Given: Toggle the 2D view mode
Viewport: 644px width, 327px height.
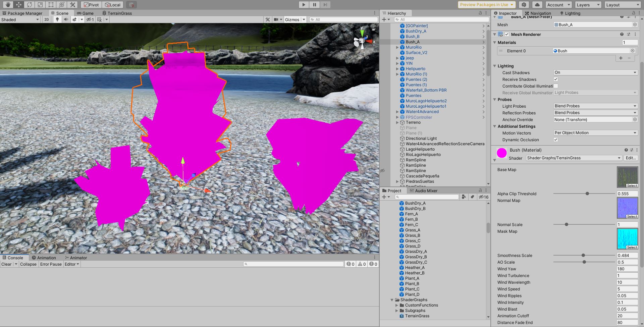Looking at the screenshot, I should [x=47, y=19].
